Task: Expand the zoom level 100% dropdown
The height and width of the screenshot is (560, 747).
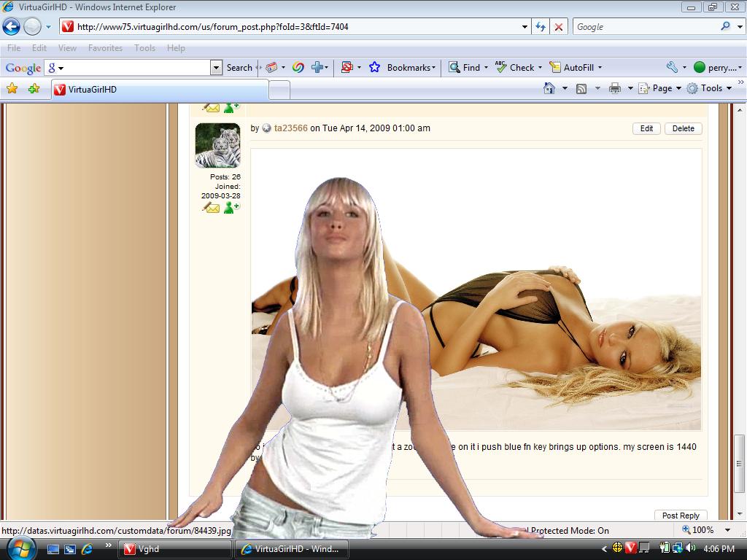Action: pos(727,530)
